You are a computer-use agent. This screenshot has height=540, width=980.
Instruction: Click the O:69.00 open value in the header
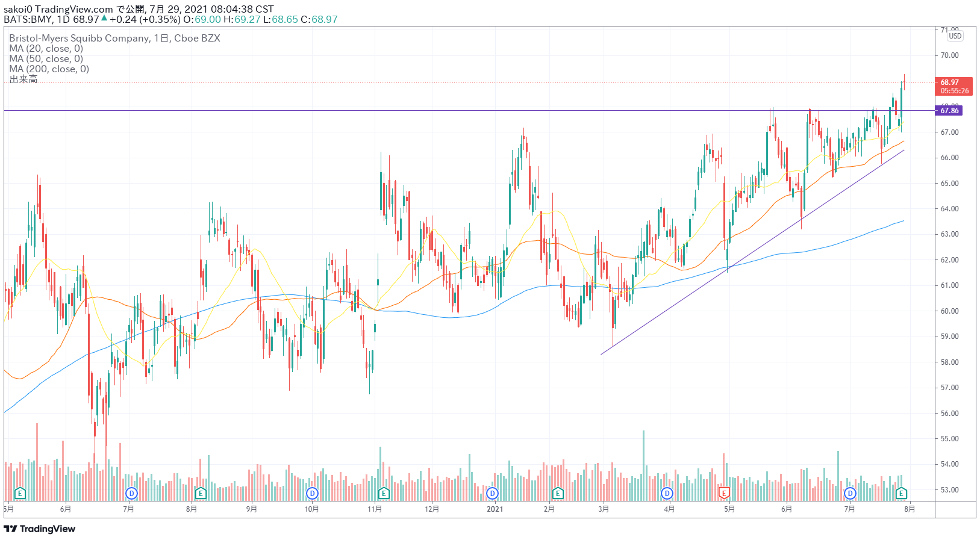pyautogui.click(x=202, y=19)
